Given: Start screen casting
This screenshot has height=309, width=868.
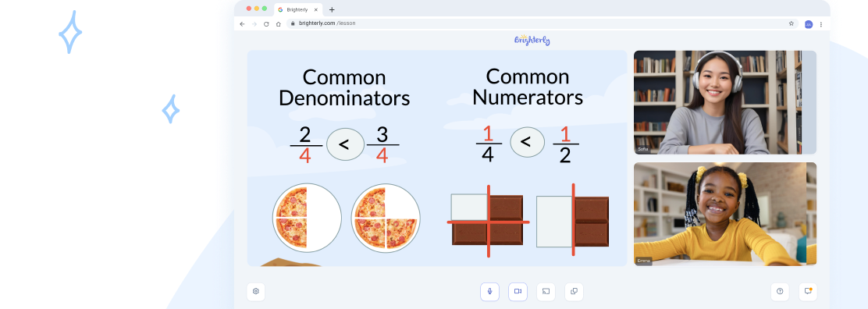Looking at the screenshot, I should tap(546, 291).
